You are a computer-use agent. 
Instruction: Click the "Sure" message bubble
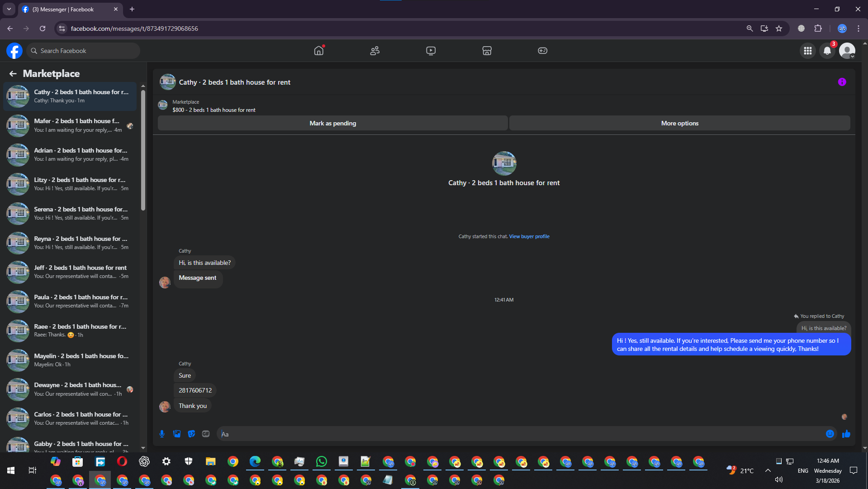coord(185,375)
